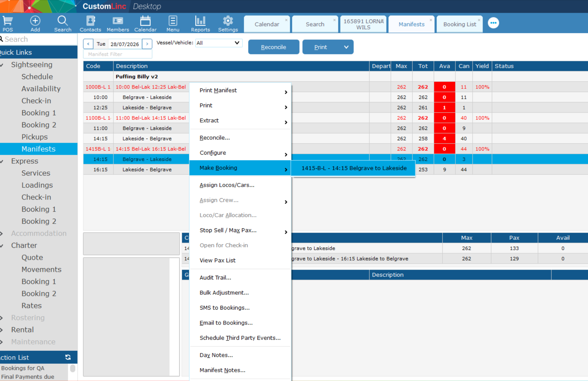Open the Reports chart icon
The image size is (588, 381).
(x=200, y=23)
